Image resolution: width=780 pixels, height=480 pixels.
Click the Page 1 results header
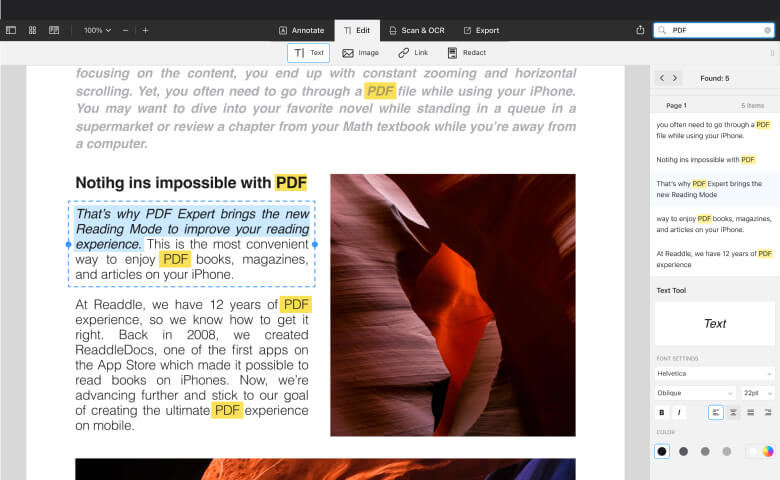714,105
